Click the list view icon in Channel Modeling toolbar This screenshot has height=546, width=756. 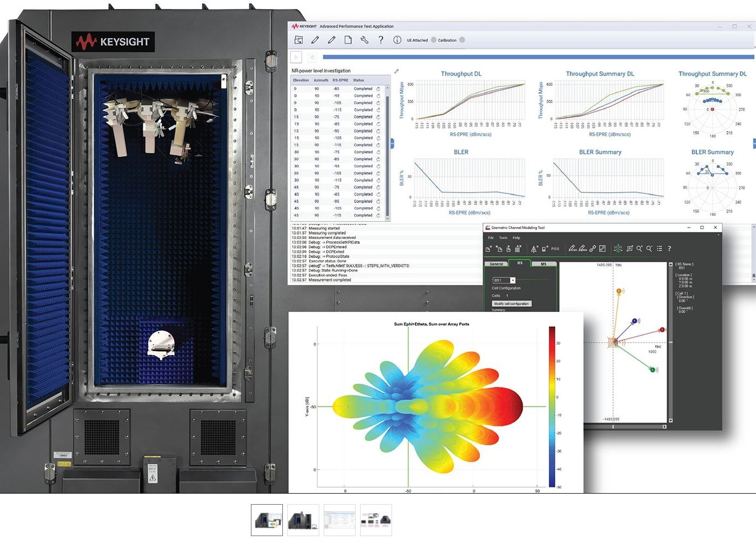[x=660, y=248]
